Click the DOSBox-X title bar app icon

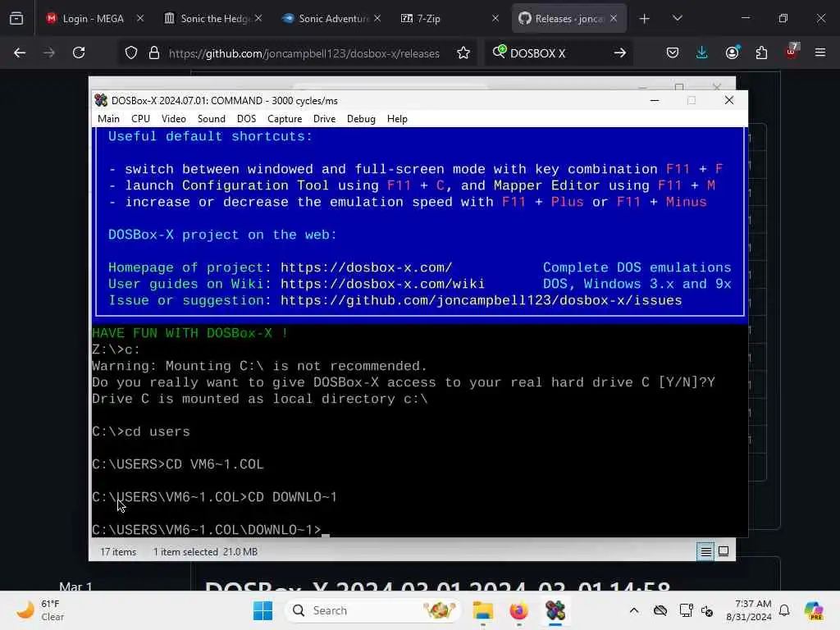[101, 101]
